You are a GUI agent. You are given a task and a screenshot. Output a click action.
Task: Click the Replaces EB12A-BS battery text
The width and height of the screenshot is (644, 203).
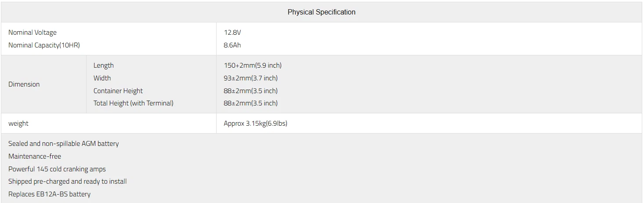coord(49,194)
